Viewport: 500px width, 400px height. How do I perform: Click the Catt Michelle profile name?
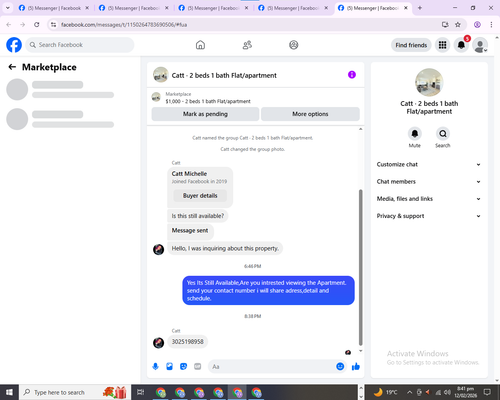pyautogui.click(x=189, y=174)
